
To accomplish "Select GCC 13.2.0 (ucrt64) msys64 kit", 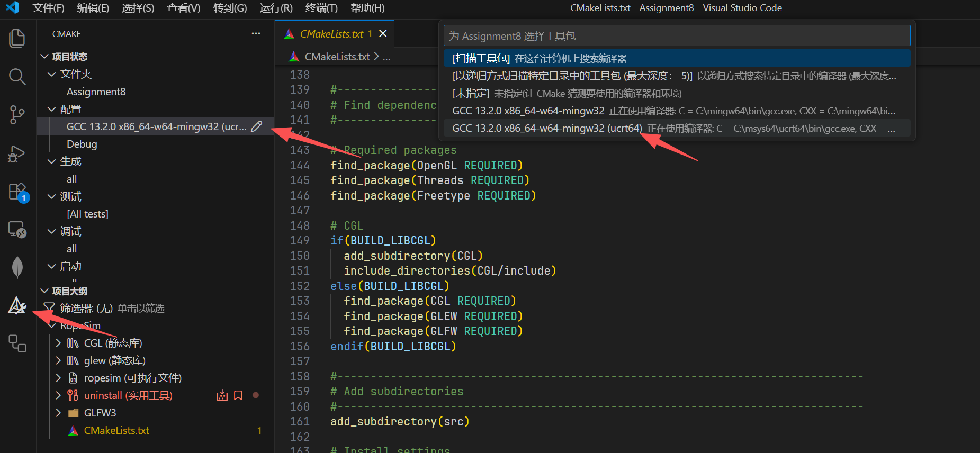I will click(677, 128).
